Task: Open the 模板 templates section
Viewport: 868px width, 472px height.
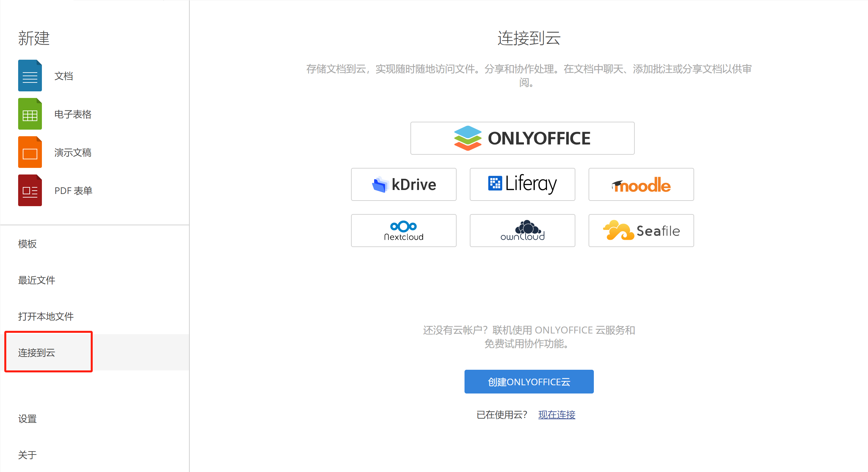Action: pos(27,243)
